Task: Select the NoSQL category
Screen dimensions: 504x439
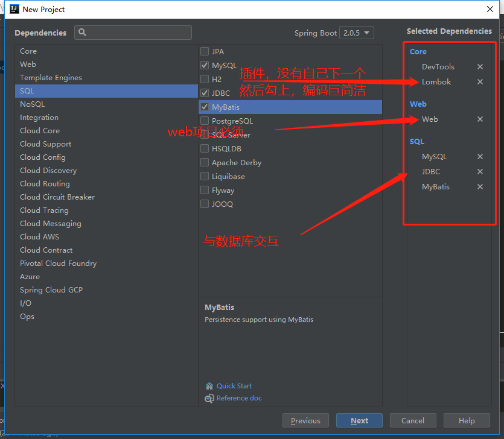Action: [x=106, y=104]
